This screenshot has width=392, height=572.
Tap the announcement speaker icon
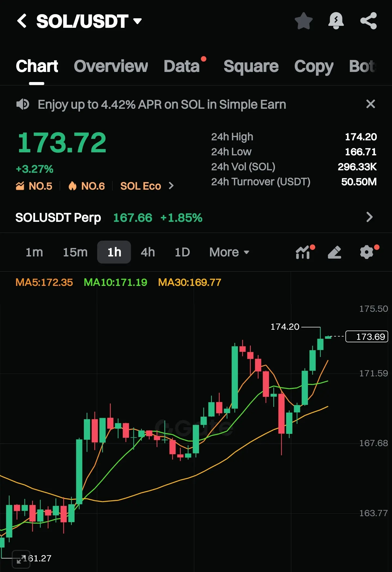click(23, 104)
